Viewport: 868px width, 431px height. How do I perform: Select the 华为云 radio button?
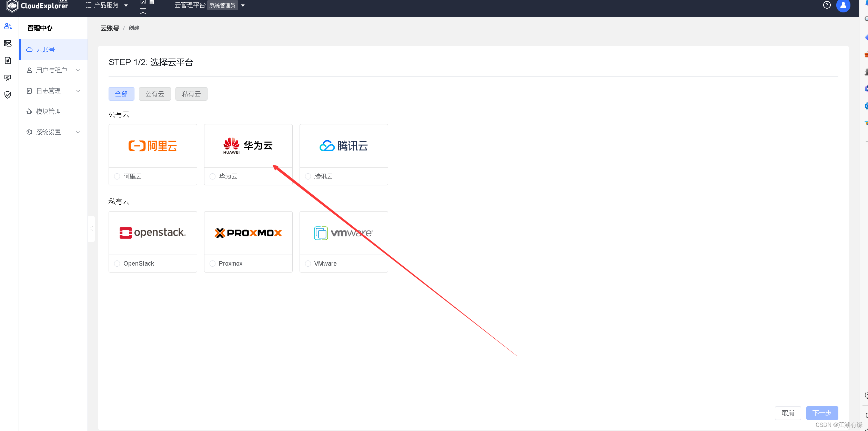213,176
